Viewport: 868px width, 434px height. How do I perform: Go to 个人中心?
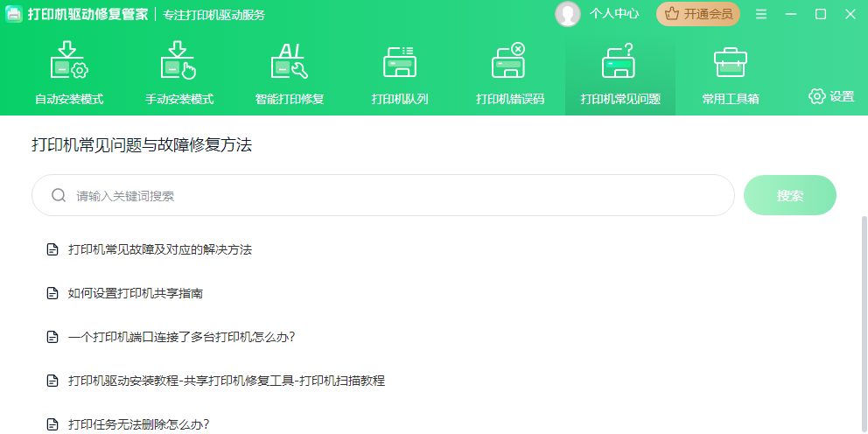614,14
